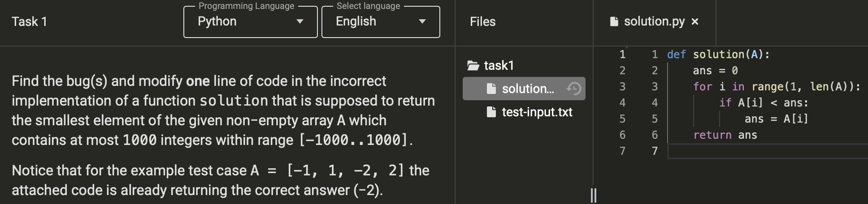Image resolution: width=868 pixels, height=204 pixels.
Task: Open Select language dropdown arrow
Action: 422,21
